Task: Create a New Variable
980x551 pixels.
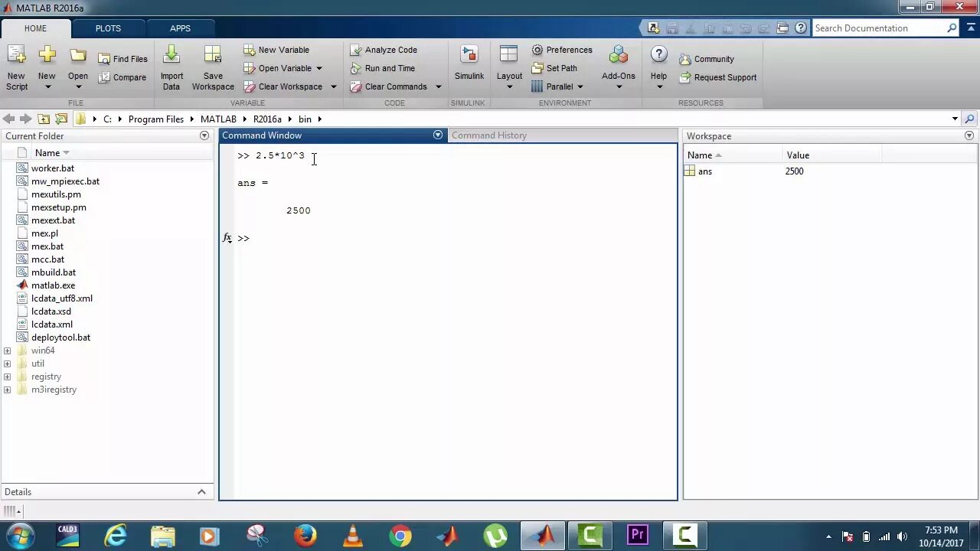Action: (x=276, y=50)
